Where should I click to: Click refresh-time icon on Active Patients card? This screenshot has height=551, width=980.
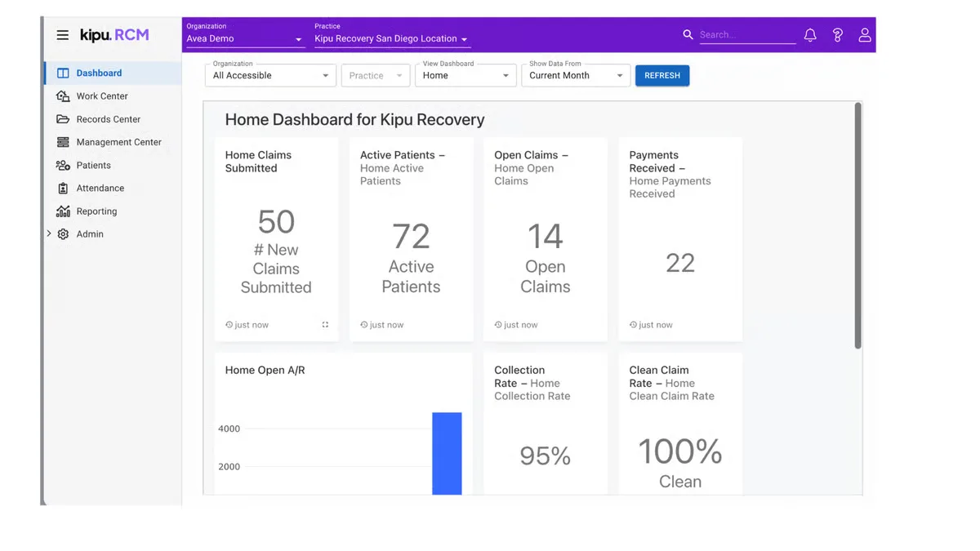pos(364,325)
